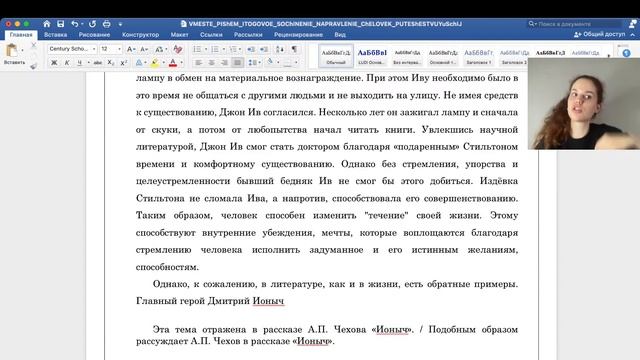The image size is (640, 360).
Task: Switch to the Рисование tab
Action: click(94, 35)
